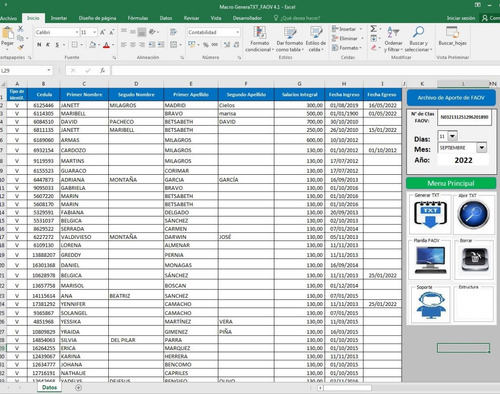Screen dimensions: 500x394
Task: Click the Año 2022 value cell
Action: [x=463, y=160]
